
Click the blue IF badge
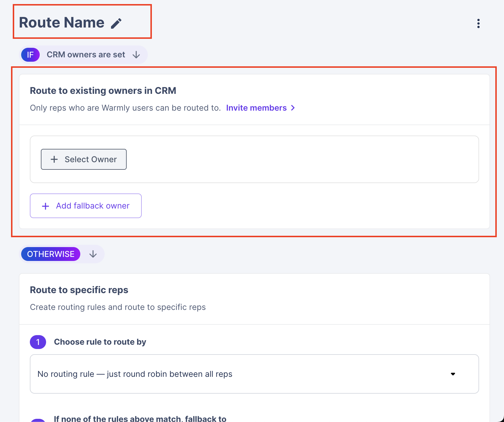30,55
